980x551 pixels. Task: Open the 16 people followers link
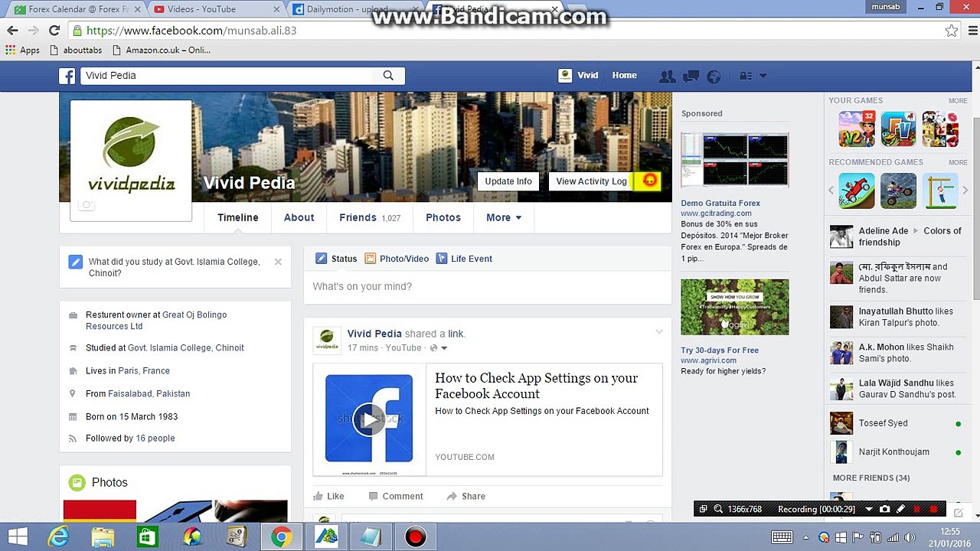coord(155,438)
